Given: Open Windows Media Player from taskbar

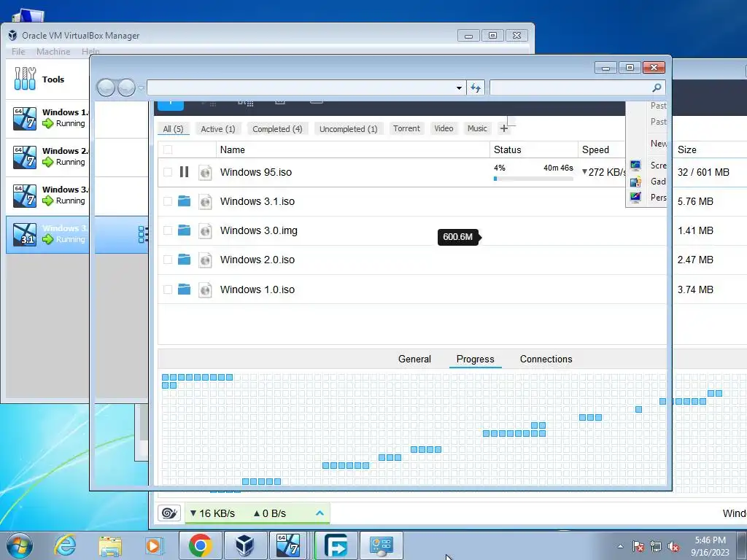Looking at the screenshot, I should (154, 545).
